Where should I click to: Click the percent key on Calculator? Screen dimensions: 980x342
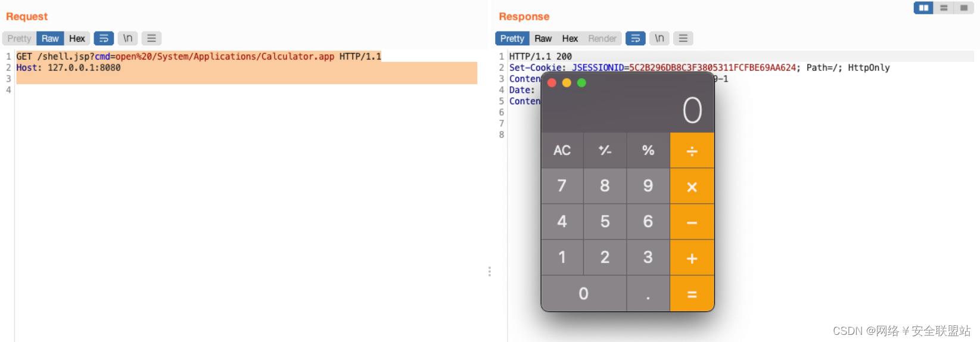pyautogui.click(x=648, y=150)
